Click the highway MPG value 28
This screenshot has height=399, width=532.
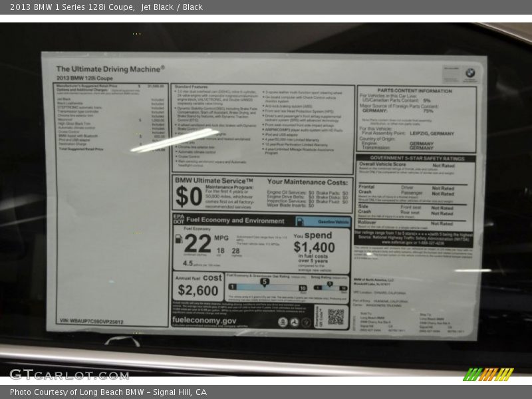(235, 251)
